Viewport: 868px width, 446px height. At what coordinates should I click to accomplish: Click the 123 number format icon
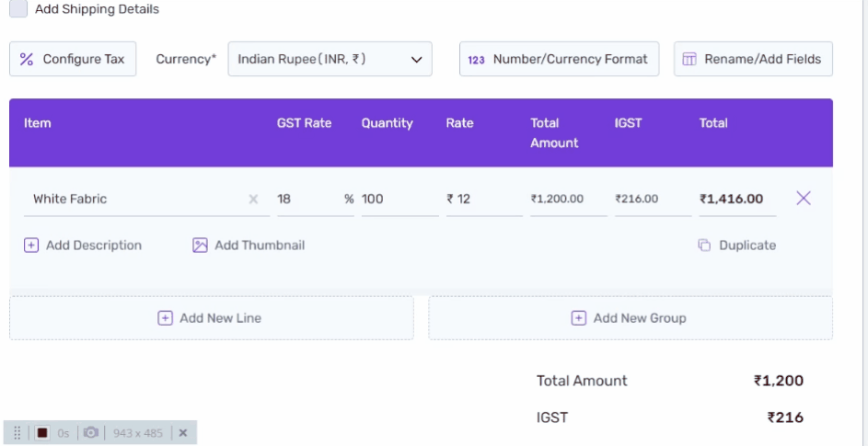tap(476, 60)
